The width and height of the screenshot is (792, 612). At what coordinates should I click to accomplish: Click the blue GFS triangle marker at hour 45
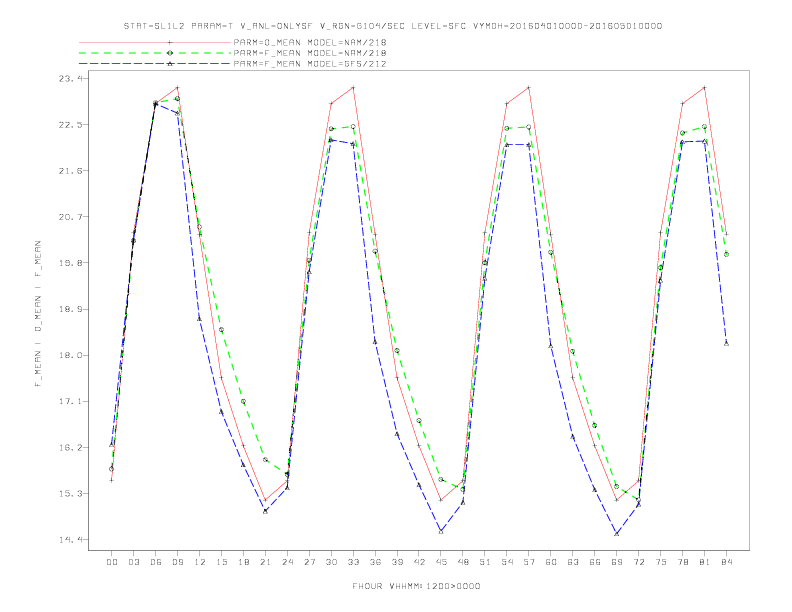point(441,531)
